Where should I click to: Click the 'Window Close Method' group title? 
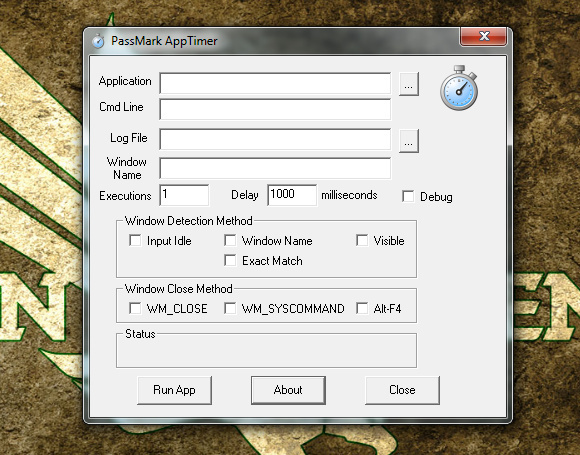(179, 289)
